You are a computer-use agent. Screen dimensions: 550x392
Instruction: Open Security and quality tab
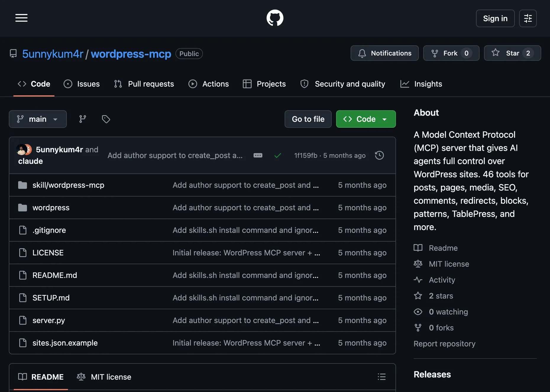342,84
